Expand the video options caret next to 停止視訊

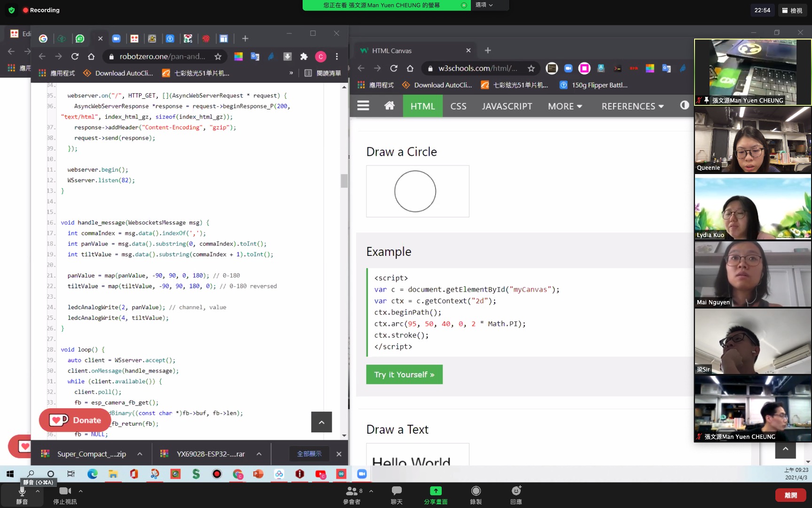tap(81, 491)
